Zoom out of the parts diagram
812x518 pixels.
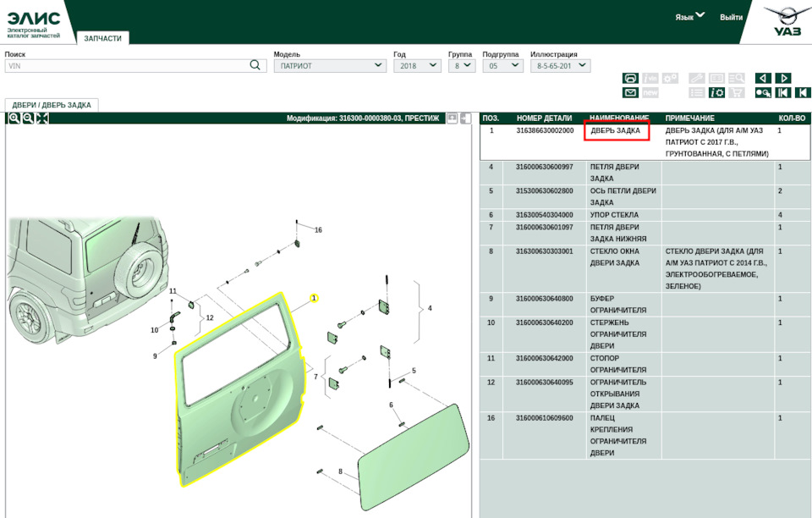(x=28, y=118)
